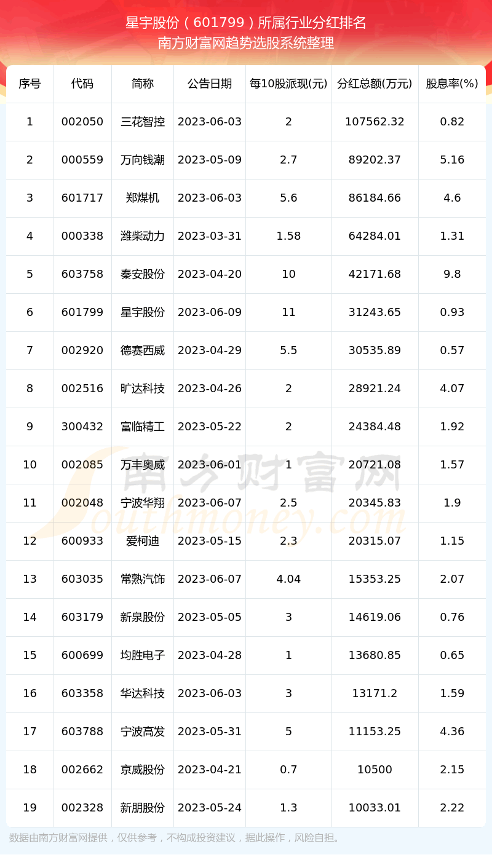Click total dividend 15353.25 for 常熟汽饰
Viewport: 492px width, 868px height.
(375, 579)
